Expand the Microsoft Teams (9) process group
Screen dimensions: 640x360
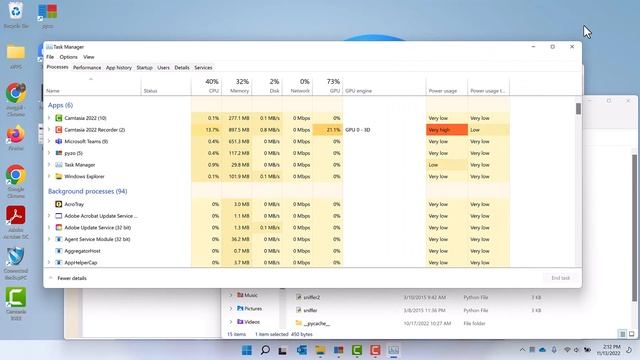pos(49,141)
